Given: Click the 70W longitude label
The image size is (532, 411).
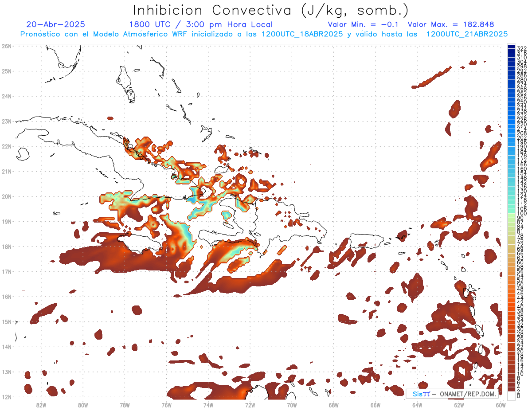Looking at the screenshot, I should pyautogui.click(x=292, y=405).
